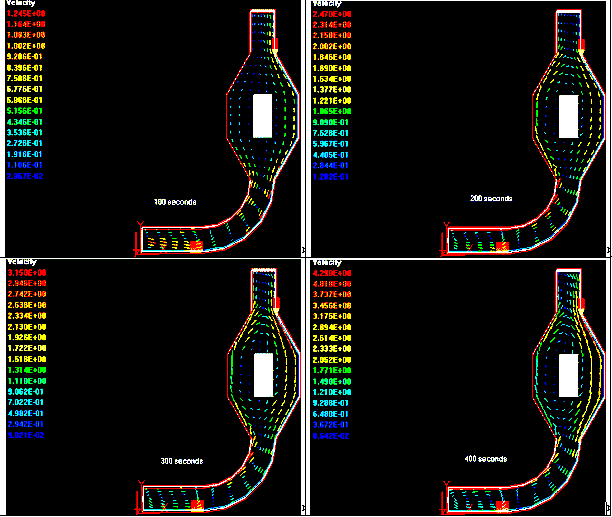Select the white block in the 100 seconds plot

pyautogui.click(x=263, y=115)
